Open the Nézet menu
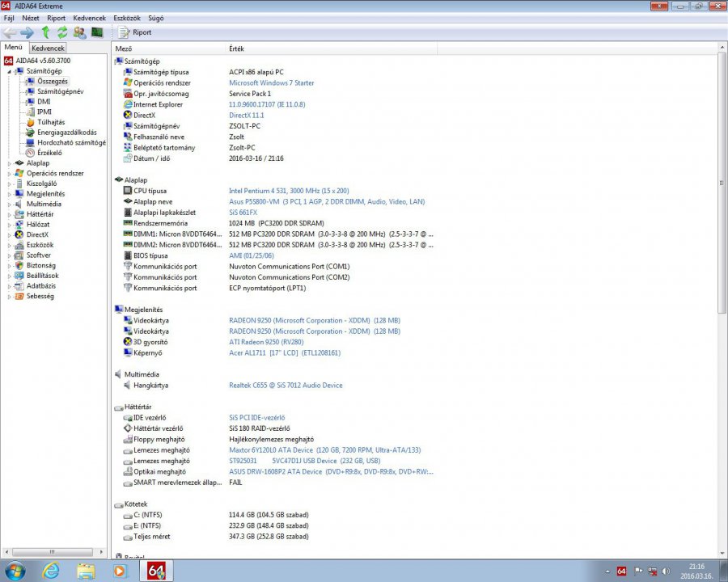Screen dimensions: 728x582 click(x=31, y=18)
